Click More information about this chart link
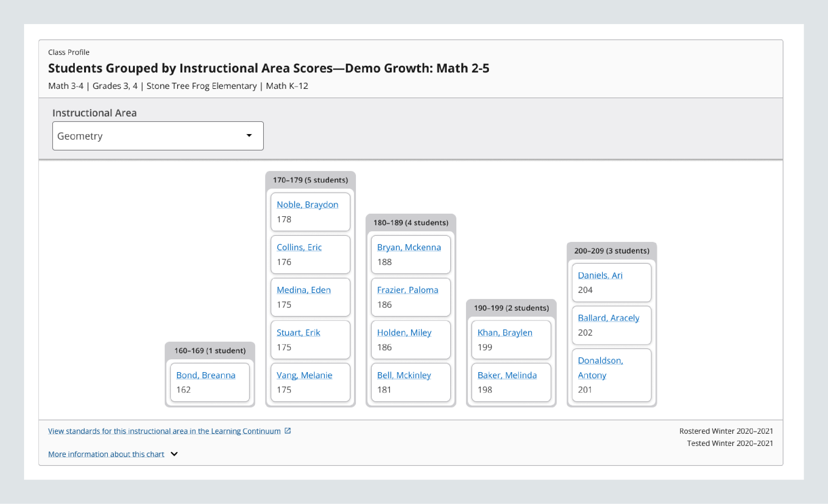Screen dimensions: 828x504 coord(106,454)
